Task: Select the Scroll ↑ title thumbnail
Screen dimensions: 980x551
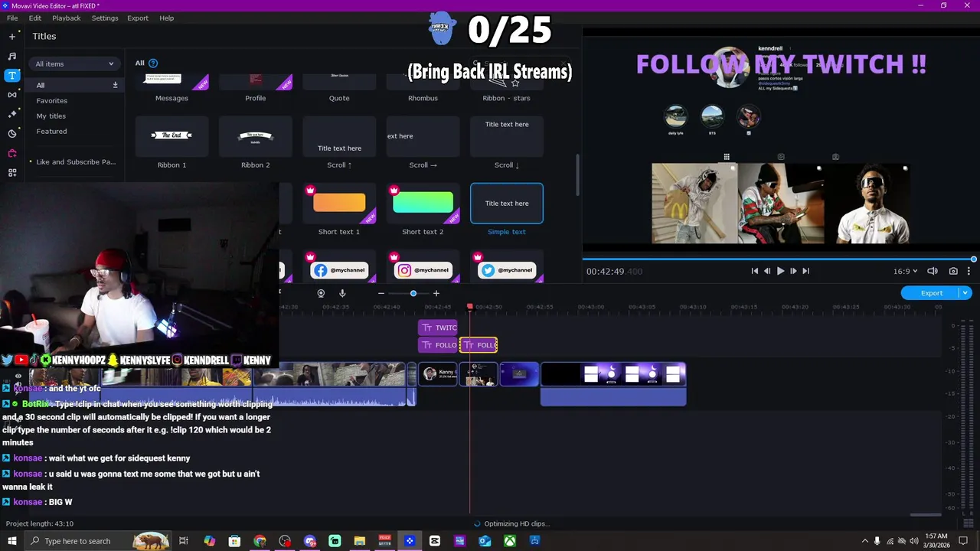Action: click(339, 136)
